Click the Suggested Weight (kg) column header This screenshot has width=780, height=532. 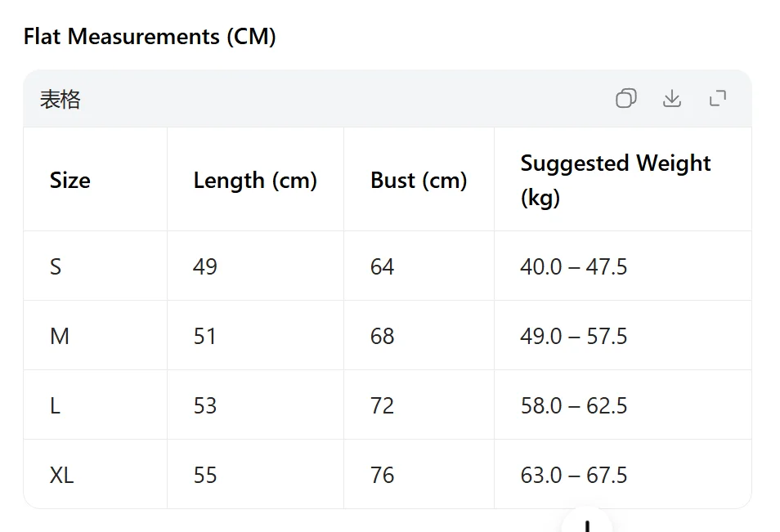pos(616,180)
